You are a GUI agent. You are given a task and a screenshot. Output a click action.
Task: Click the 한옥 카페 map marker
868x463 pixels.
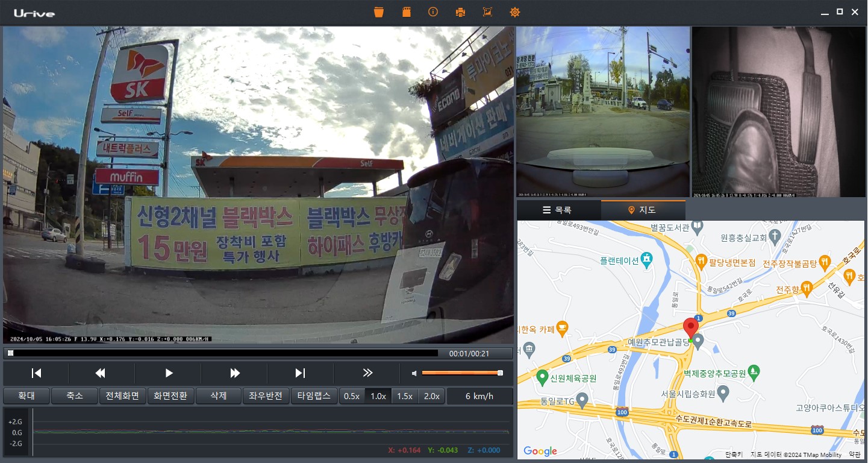click(x=562, y=329)
